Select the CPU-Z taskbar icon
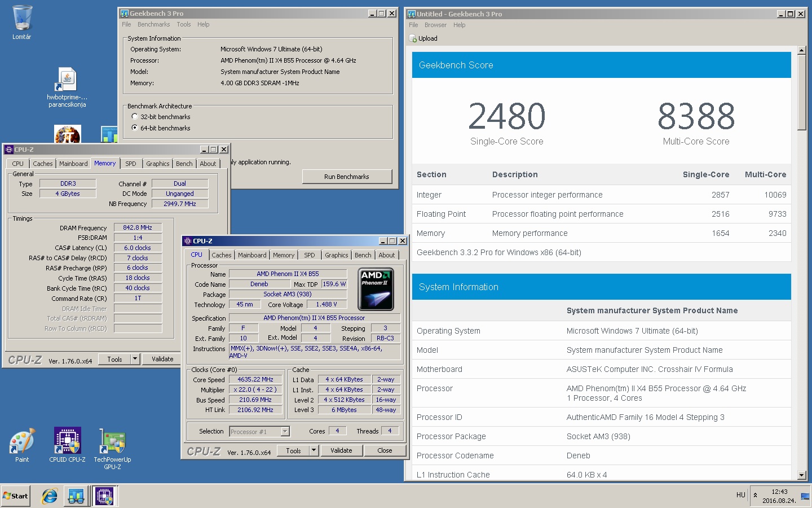Image resolution: width=812 pixels, height=508 pixels. [105, 496]
